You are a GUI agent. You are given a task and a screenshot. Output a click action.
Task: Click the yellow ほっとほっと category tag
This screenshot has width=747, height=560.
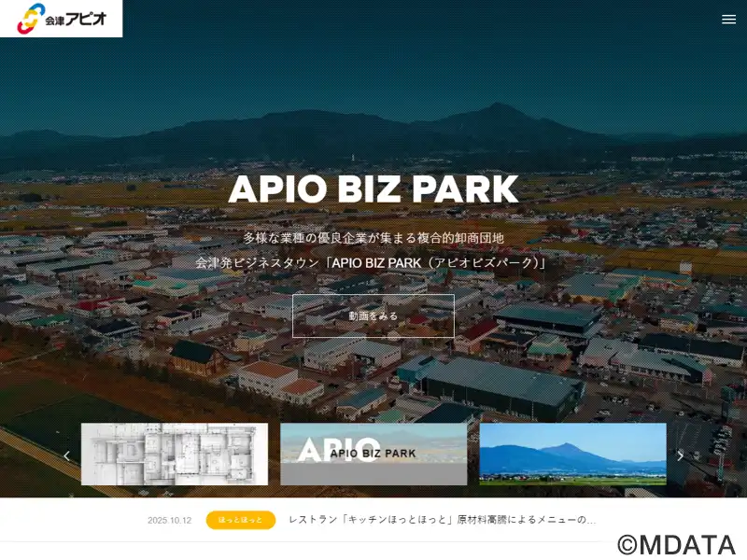(240, 520)
